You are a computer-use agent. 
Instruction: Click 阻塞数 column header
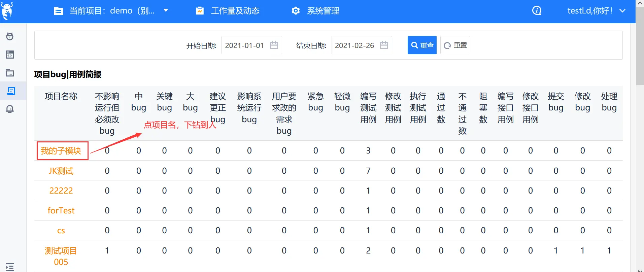pos(483,108)
